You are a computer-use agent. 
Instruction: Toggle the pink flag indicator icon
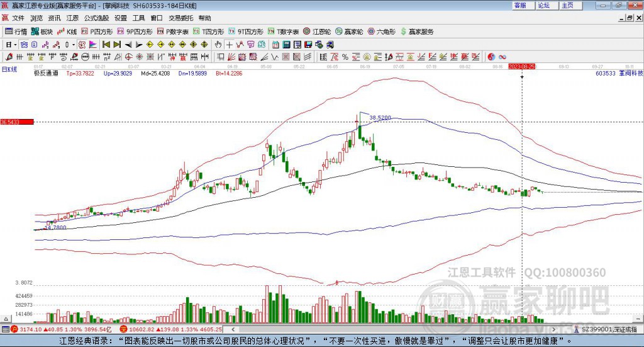point(93,45)
